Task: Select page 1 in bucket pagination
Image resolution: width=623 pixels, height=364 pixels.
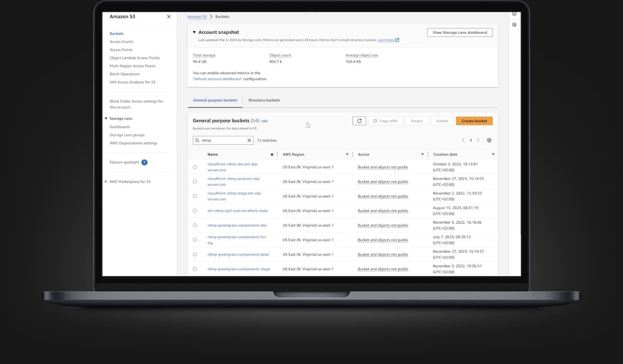Action: [471, 140]
